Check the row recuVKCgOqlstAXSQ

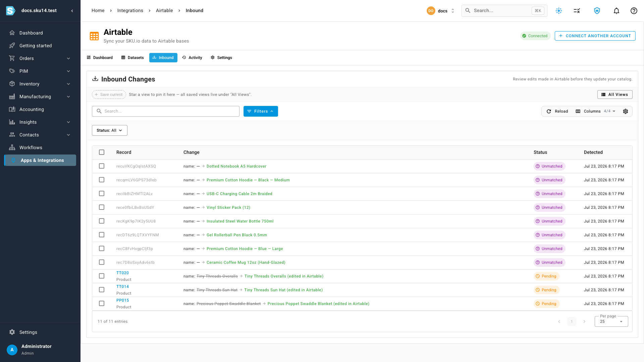[x=102, y=166]
